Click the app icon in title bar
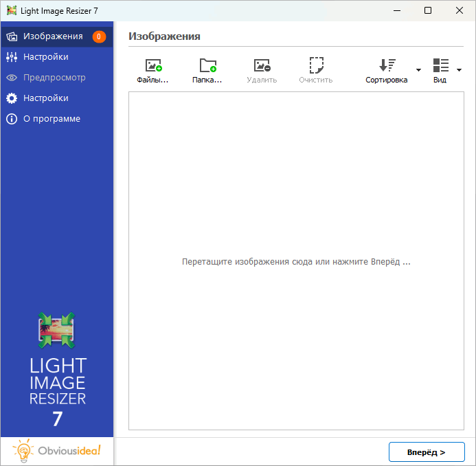Screen dimensions: 476x466 click(x=12, y=10)
